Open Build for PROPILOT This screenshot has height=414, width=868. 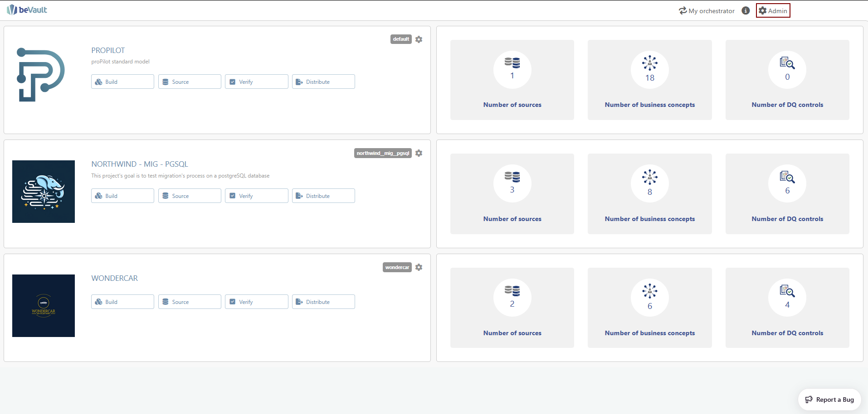tap(122, 82)
